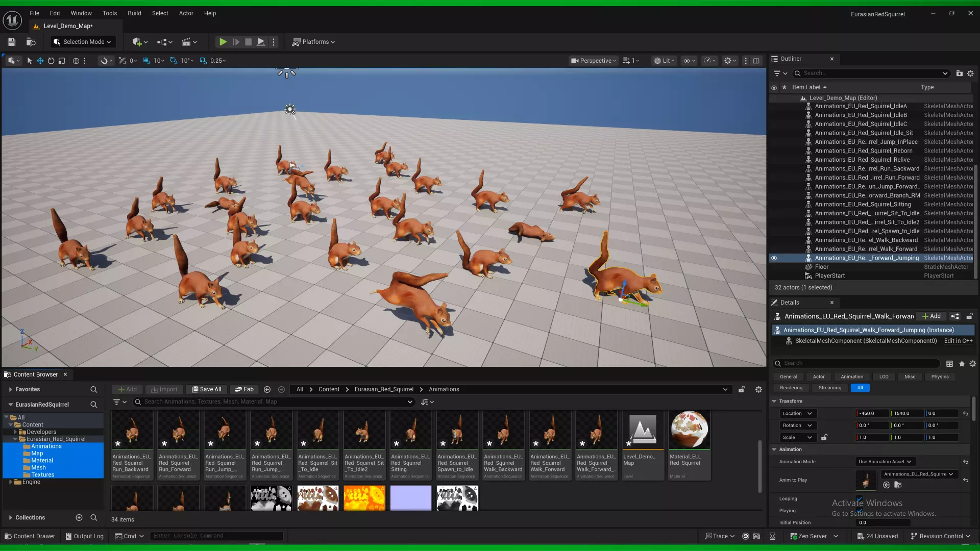Click the Browse to content folder icon
Screen dimensions: 980x551
coord(31,42)
